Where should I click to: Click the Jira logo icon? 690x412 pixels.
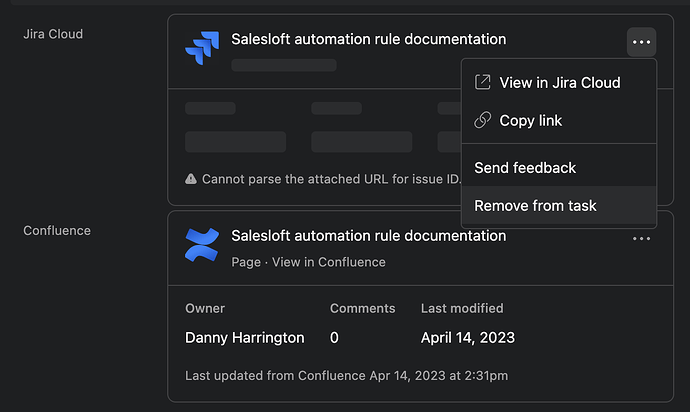coord(202,48)
